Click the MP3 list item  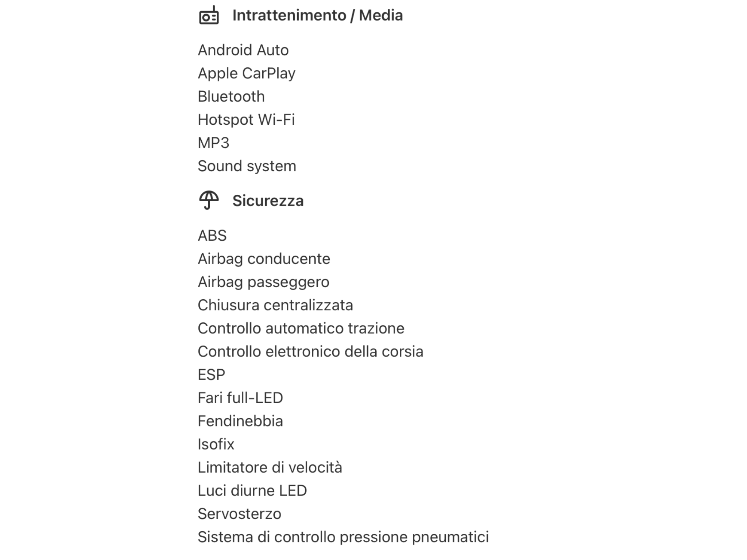(213, 143)
